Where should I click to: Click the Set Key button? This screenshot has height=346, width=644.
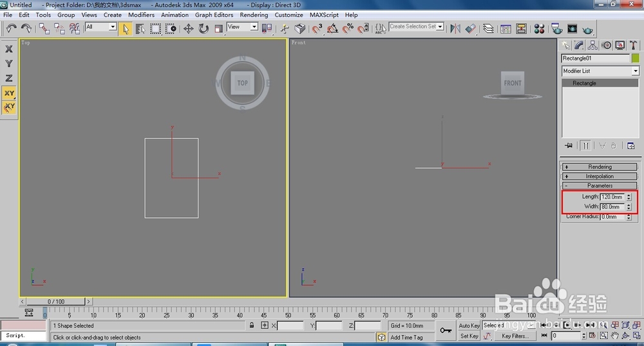[469, 336]
